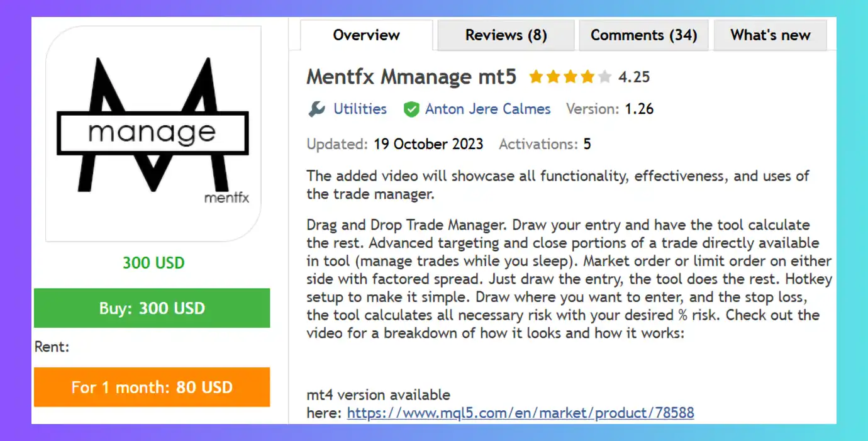
Task: Click the green verified shield icon
Action: 411,109
